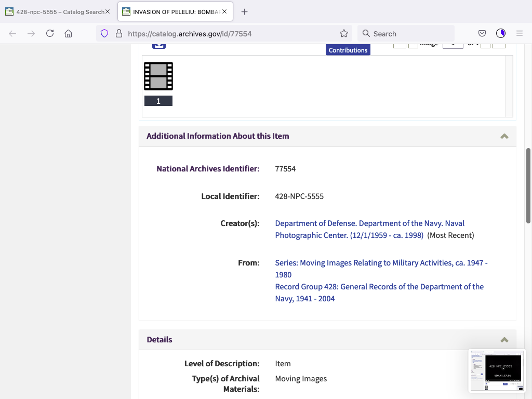This screenshot has width=532, height=399.
Task: Click the site padlock security icon
Action: click(x=118, y=33)
